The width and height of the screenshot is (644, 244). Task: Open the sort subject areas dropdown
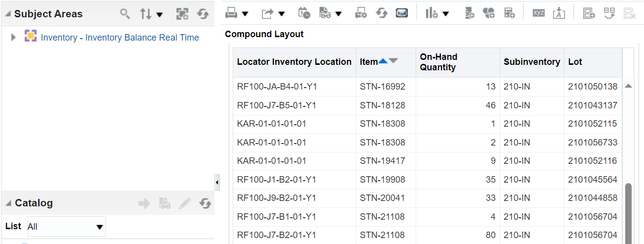[151, 14]
